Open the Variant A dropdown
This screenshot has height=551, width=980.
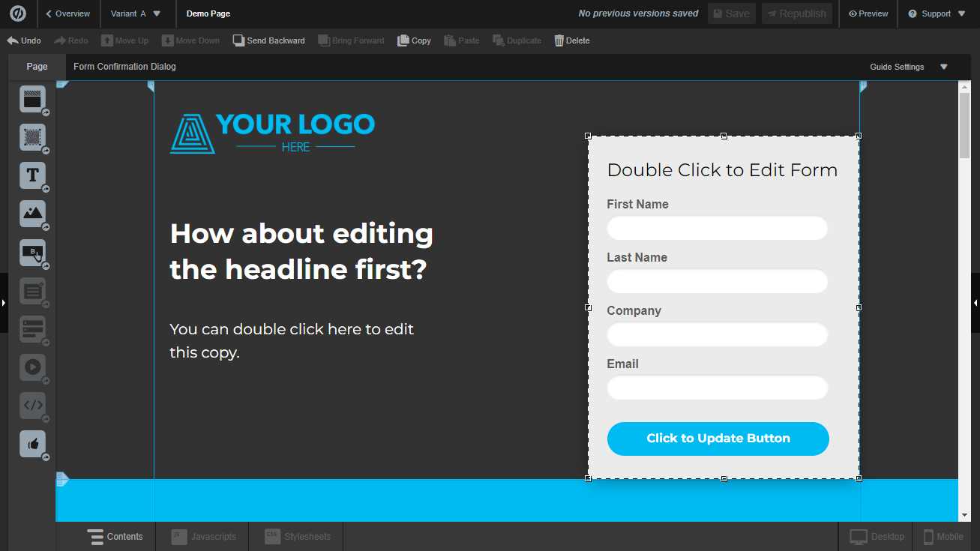pos(135,13)
